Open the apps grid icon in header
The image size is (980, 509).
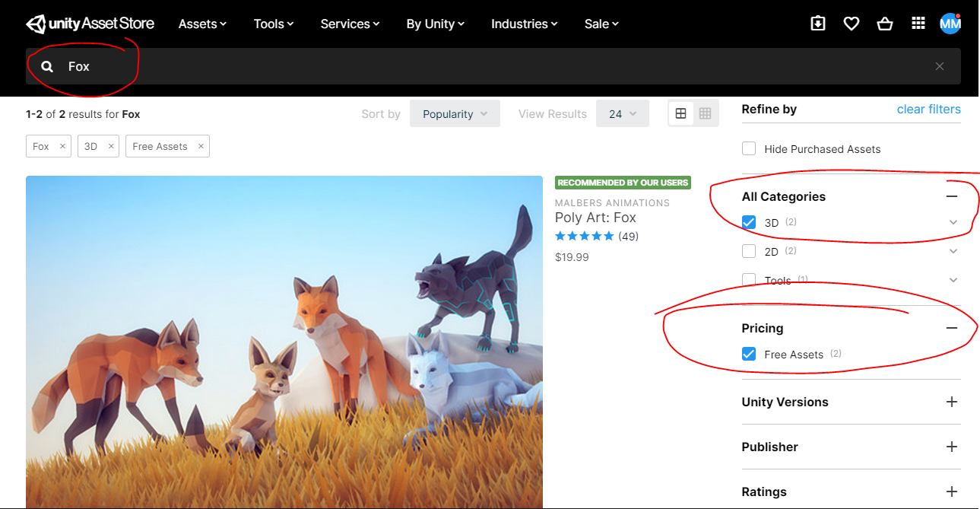pyautogui.click(x=918, y=24)
